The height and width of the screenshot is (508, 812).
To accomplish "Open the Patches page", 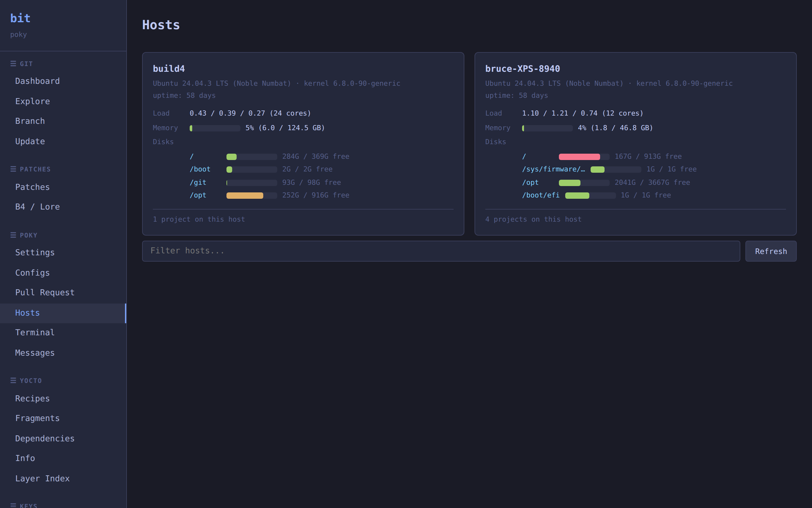I will pyautogui.click(x=63, y=187).
